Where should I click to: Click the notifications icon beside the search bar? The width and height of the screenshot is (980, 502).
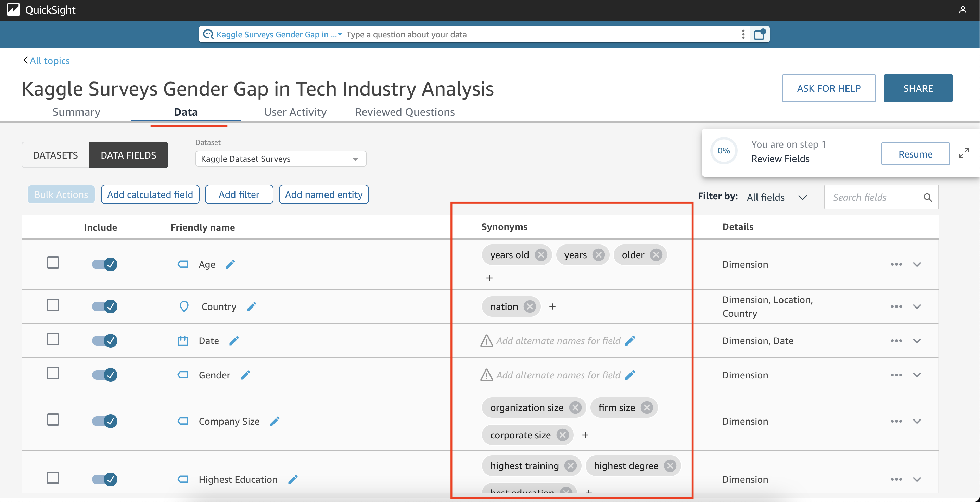click(760, 34)
